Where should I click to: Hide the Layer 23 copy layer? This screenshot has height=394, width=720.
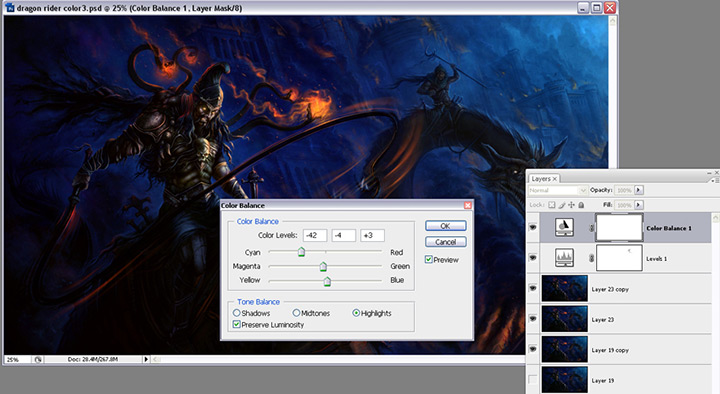[533, 288]
